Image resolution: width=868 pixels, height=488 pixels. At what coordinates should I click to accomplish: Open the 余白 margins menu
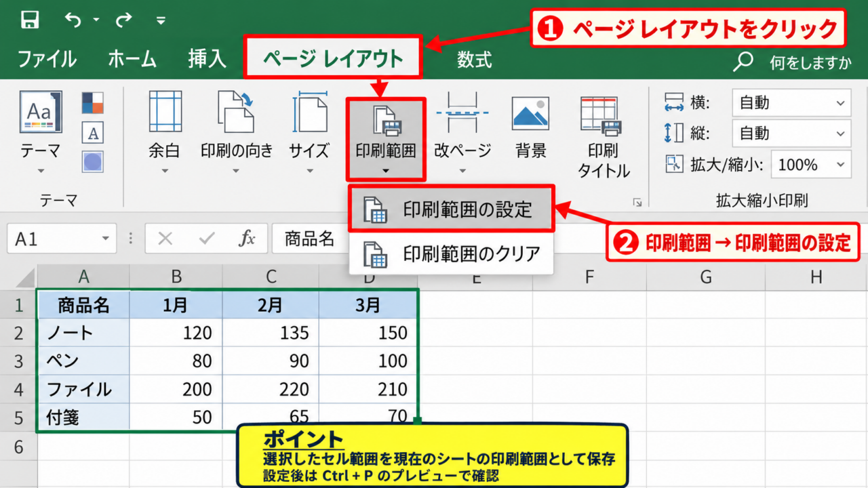coord(165,132)
